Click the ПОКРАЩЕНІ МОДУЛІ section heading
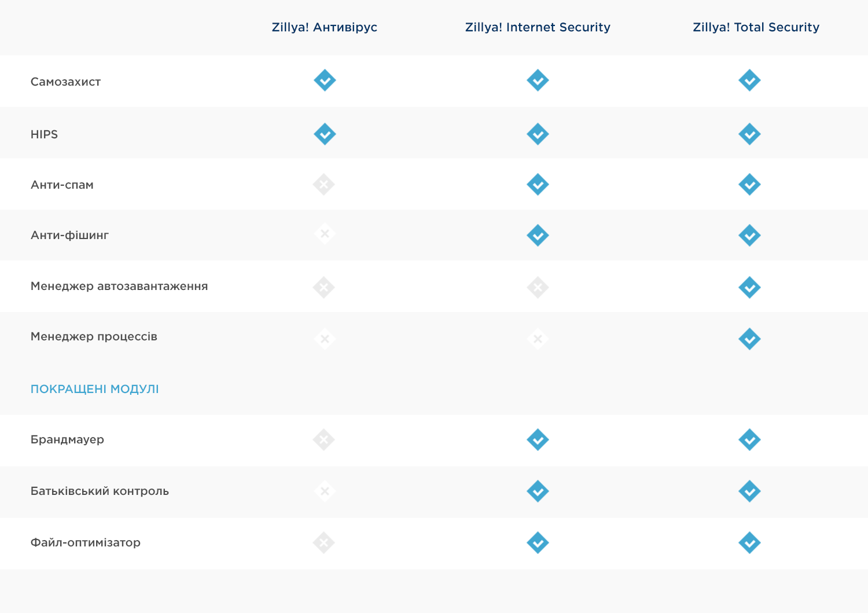The height and width of the screenshot is (613, 868). 94,389
